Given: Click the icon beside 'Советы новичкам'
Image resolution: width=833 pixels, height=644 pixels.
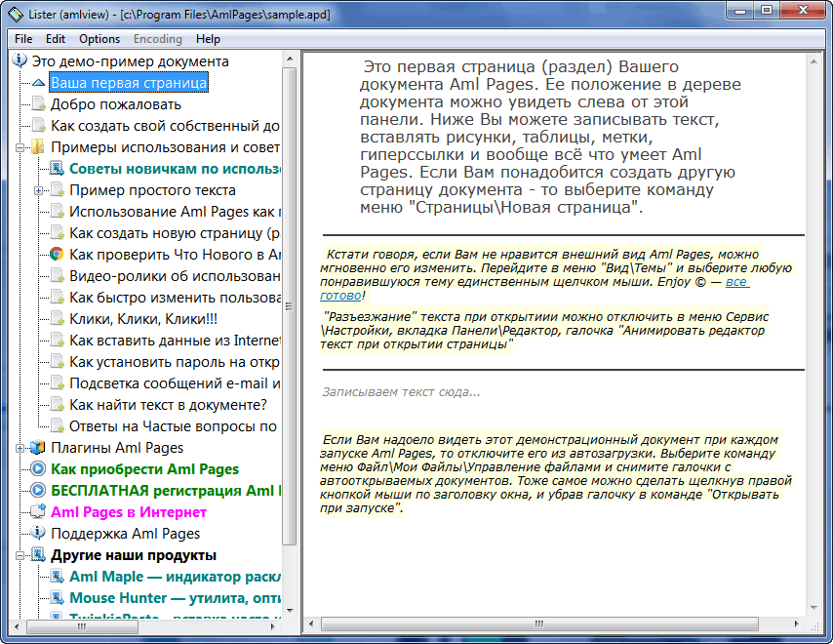Looking at the screenshot, I should coord(57,169).
